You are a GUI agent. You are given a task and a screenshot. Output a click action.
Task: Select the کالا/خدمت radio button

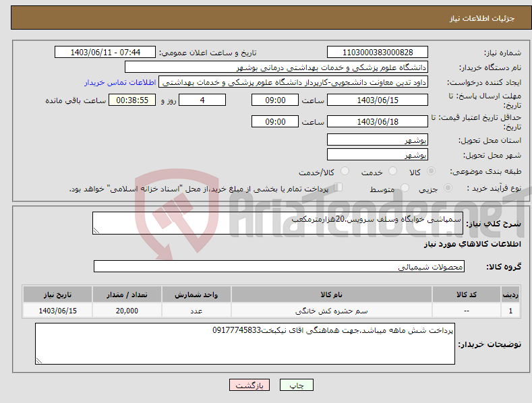[345, 171]
